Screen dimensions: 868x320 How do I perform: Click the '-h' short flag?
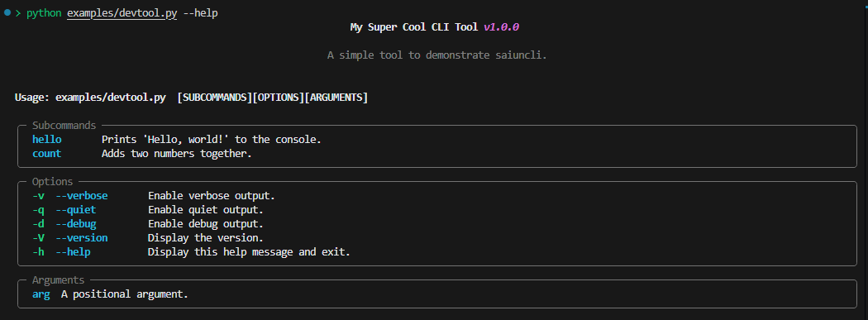(38, 252)
